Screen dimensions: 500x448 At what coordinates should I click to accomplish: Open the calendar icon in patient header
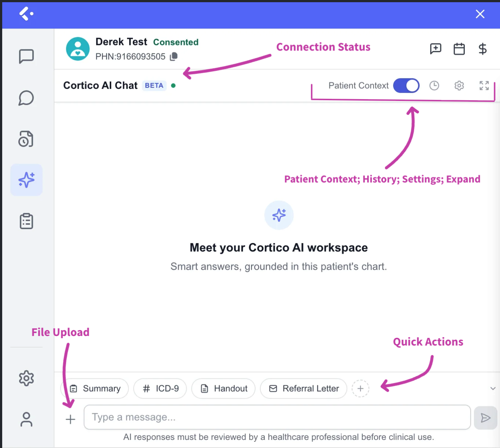point(459,49)
